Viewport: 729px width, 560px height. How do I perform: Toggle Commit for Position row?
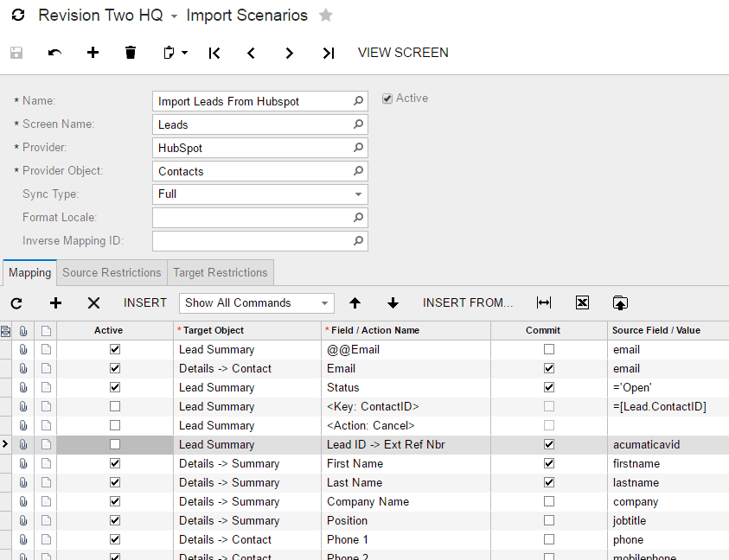549,520
